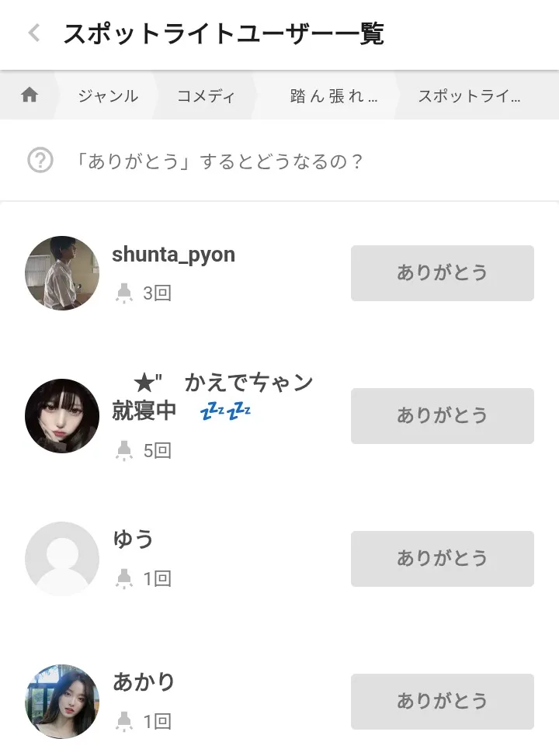Select the スポットライ… breadcrumb
The image size is (559, 756).
click(469, 95)
